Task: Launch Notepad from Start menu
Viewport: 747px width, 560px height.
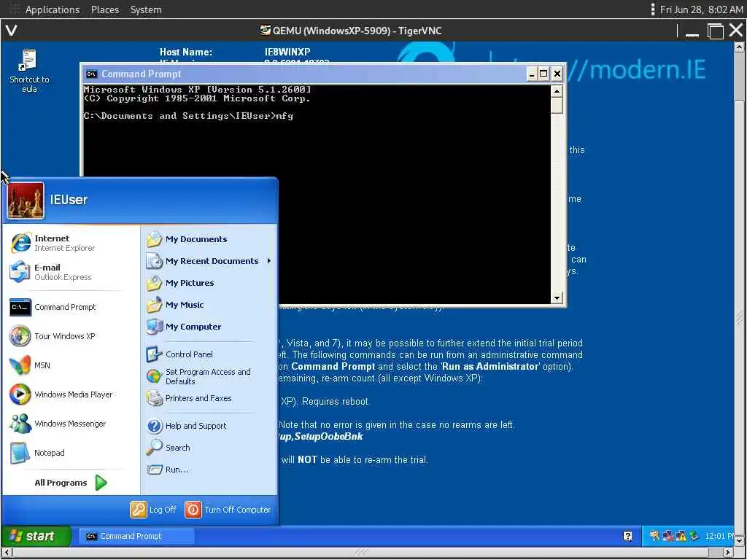Action: 37,452
